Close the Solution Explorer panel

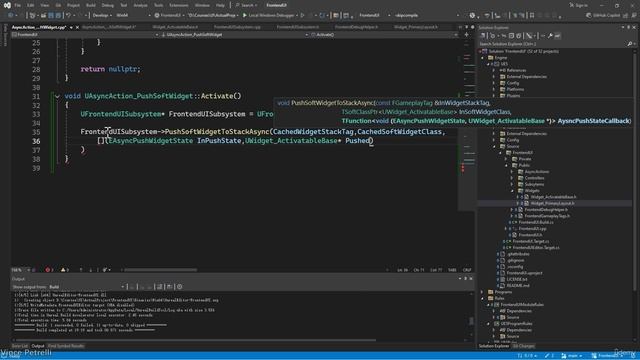coord(634,27)
